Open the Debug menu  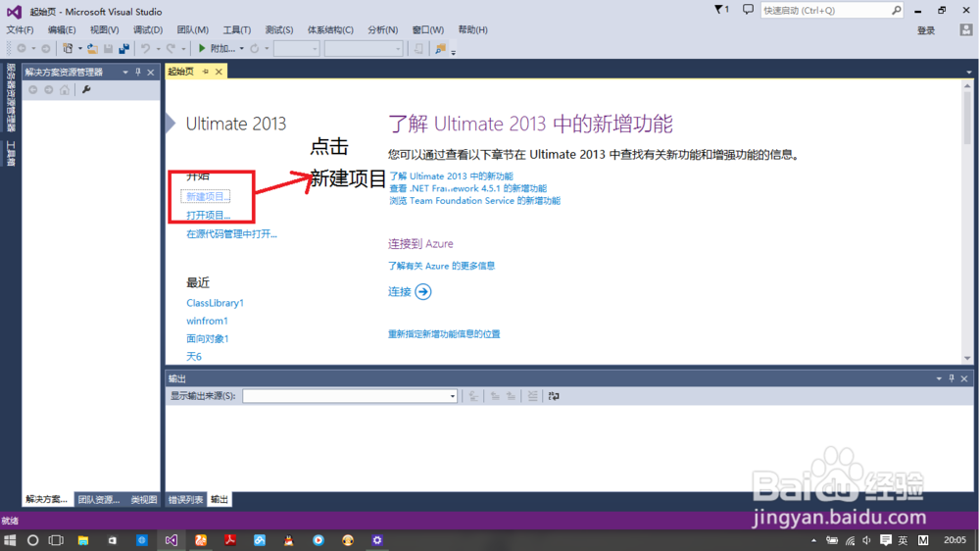[x=148, y=29]
